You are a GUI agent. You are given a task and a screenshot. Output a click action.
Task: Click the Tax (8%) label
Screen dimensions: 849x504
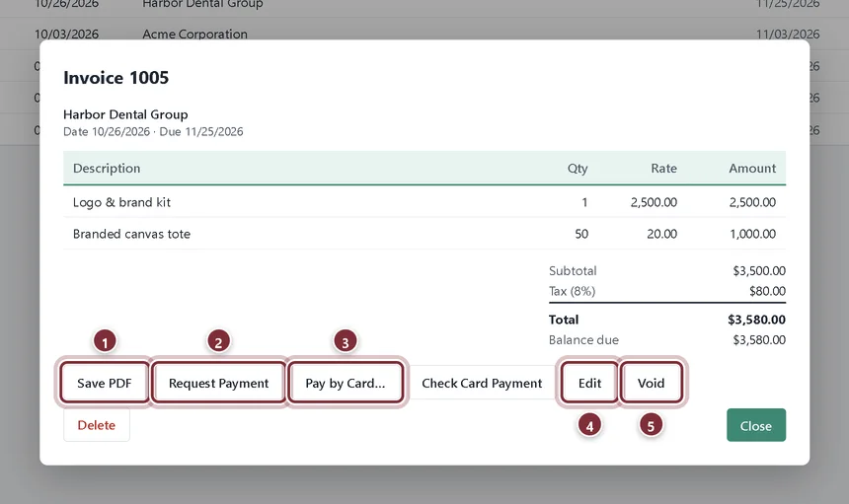572,291
